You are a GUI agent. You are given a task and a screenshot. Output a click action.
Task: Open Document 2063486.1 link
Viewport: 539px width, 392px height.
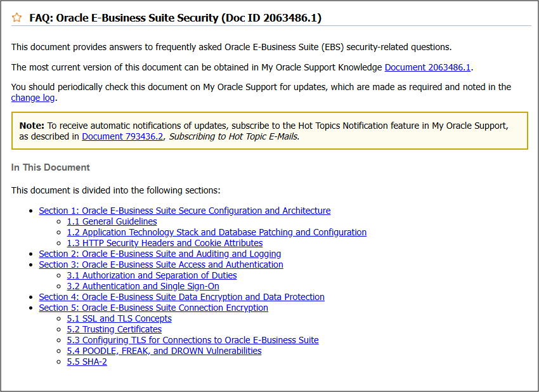pyautogui.click(x=427, y=67)
